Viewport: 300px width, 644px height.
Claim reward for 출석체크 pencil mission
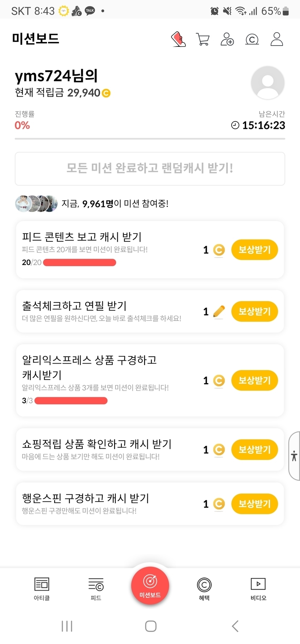click(254, 312)
